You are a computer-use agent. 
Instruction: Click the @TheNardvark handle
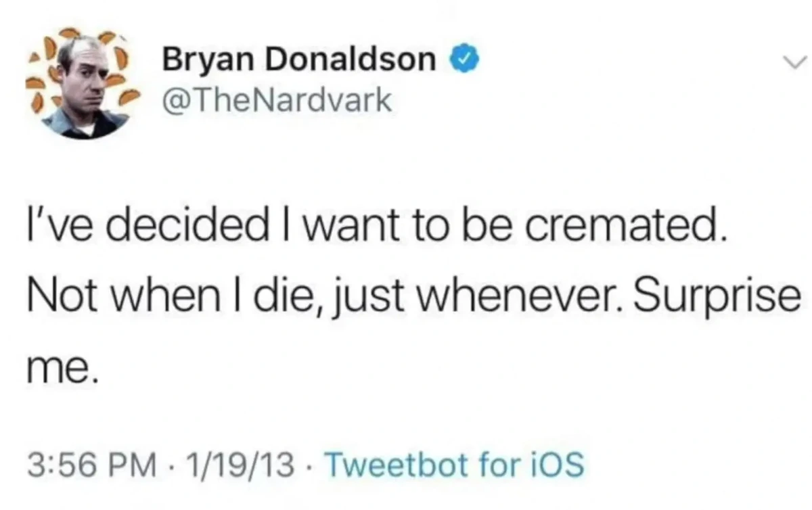point(275,99)
